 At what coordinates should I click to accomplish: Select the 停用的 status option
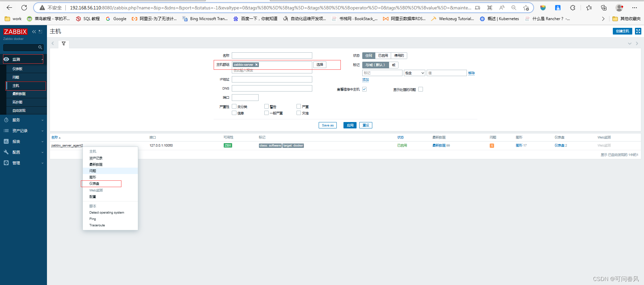tap(399, 56)
